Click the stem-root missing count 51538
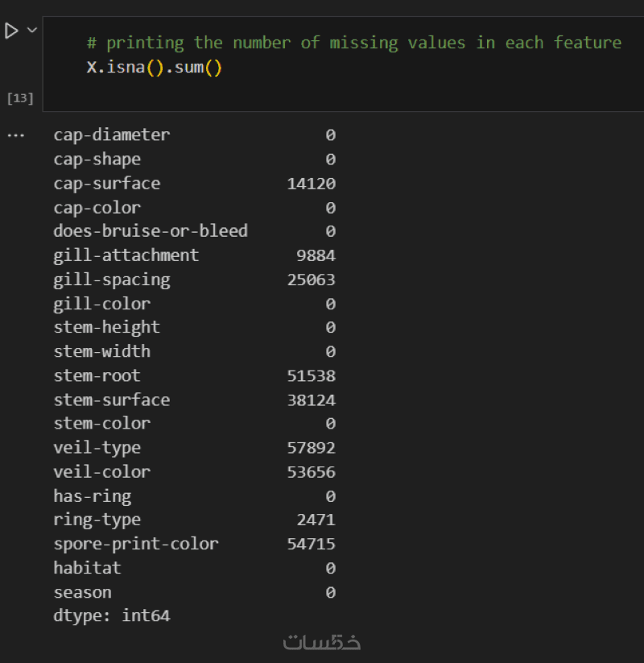This screenshot has height=663, width=644. [311, 375]
